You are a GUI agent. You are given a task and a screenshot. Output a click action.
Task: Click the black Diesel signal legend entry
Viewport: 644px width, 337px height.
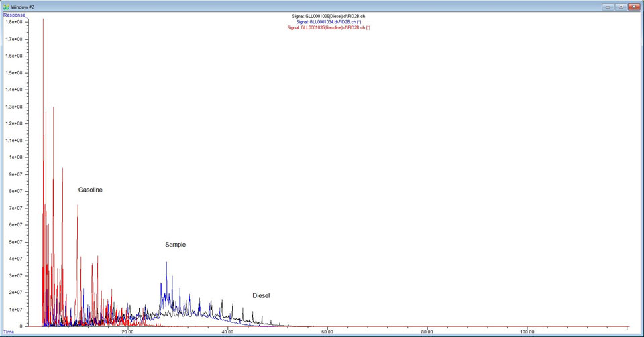coord(329,15)
